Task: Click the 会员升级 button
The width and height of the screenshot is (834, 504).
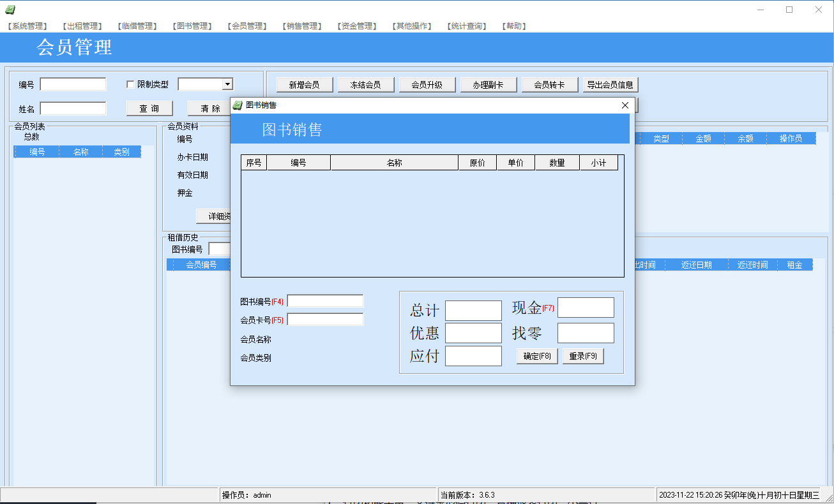Action: (427, 85)
